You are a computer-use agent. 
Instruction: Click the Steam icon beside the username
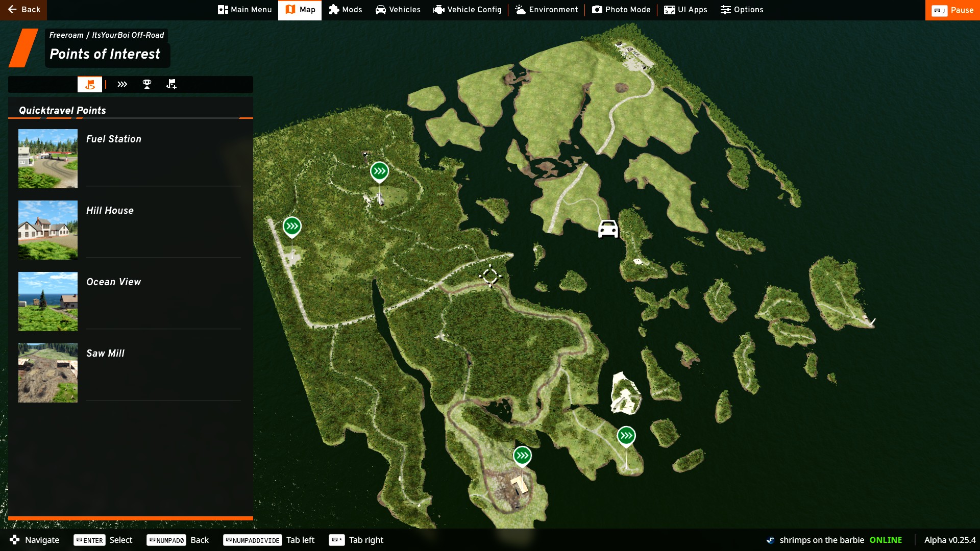pos(770,540)
